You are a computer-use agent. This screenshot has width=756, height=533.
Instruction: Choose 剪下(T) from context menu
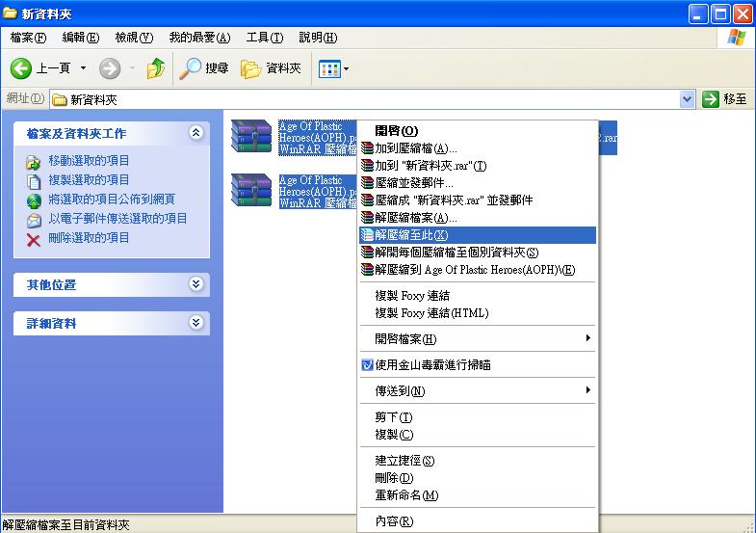coord(478,417)
